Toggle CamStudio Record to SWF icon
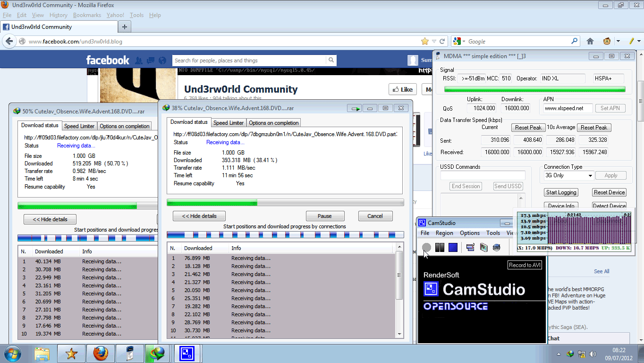 pyautogui.click(x=496, y=247)
